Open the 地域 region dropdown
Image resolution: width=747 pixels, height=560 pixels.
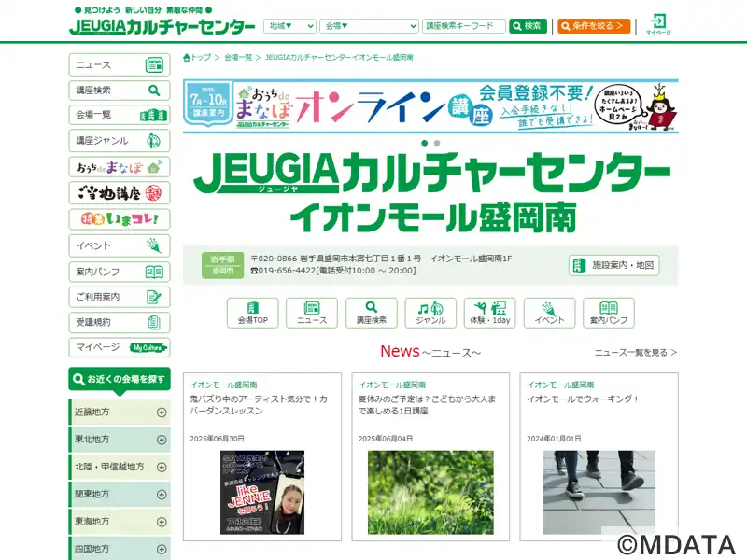[289, 26]
